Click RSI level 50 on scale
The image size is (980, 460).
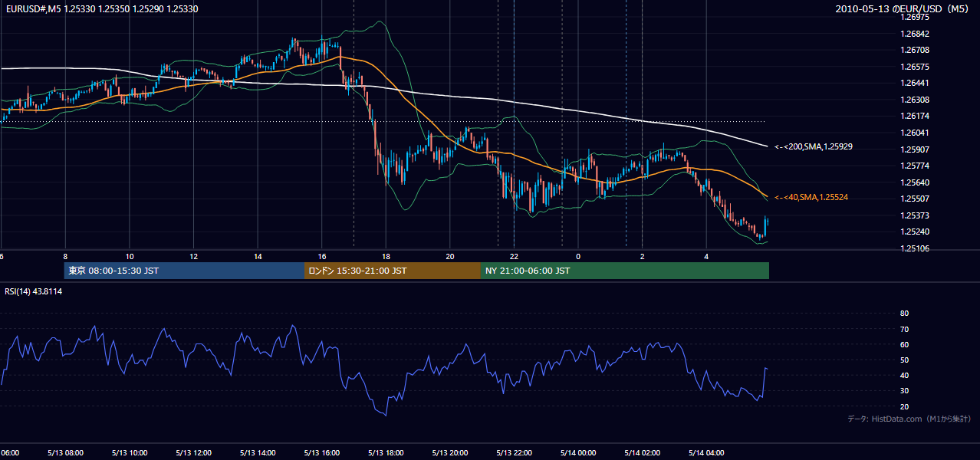904,360
